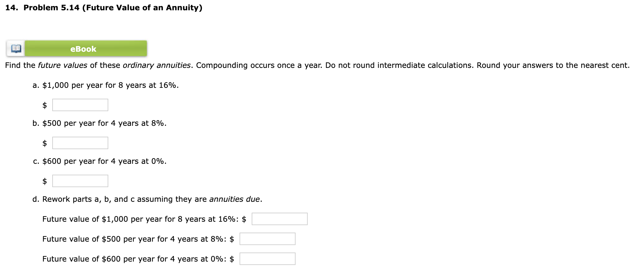
Task: Click the part c prompt about $600 at 0%
Action: 100,161
